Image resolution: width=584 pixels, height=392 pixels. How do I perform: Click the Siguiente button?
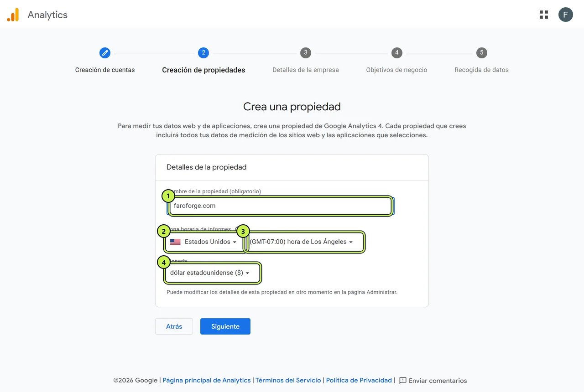click(225, 326)
